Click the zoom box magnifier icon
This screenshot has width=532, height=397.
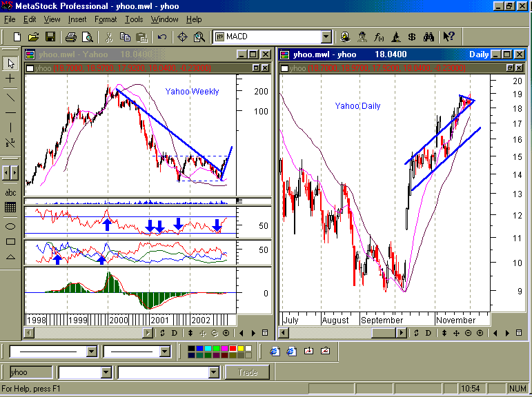199,37
